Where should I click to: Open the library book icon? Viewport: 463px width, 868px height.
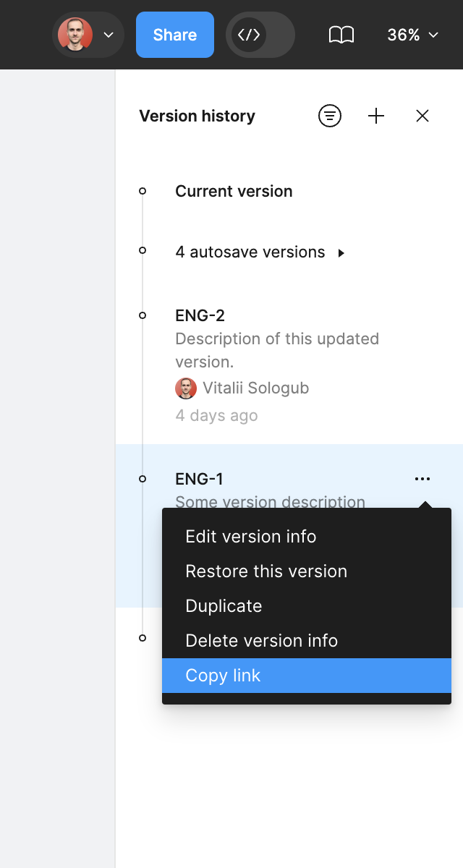[x=341, y=35]
